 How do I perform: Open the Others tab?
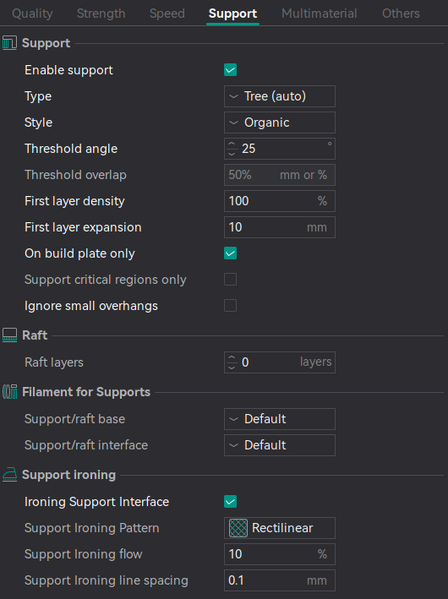coord(401,13)
